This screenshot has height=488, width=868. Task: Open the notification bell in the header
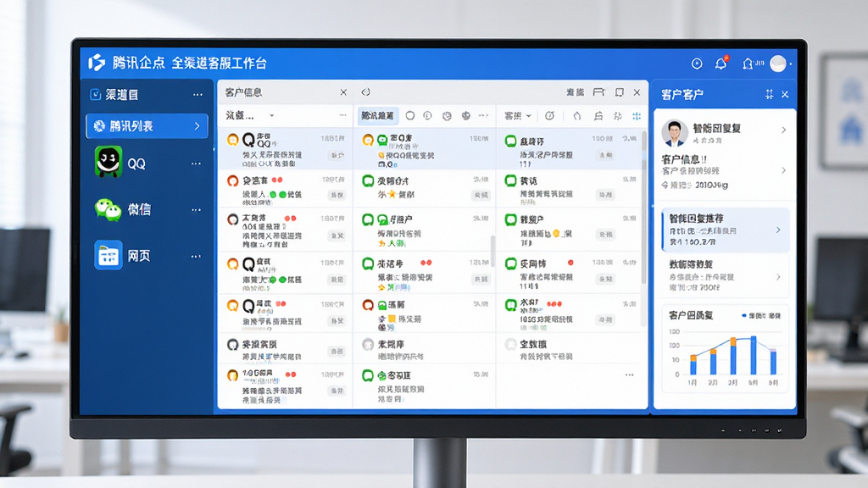coord(721,63)
